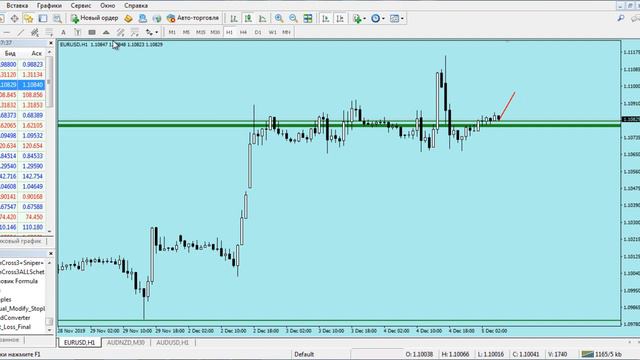Open the templates dropdown
The height and width of the screenshot is (360, 640).
pos(397,18)
